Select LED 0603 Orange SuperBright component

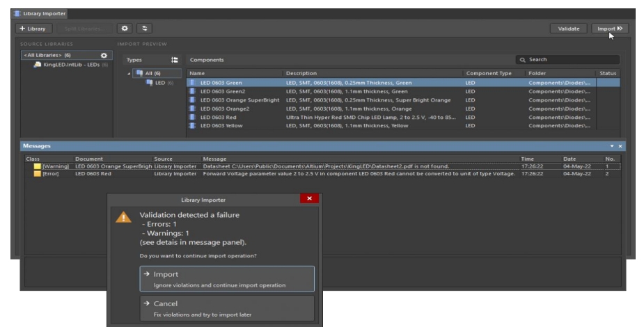pyautogui.click(x=403, y=99)
